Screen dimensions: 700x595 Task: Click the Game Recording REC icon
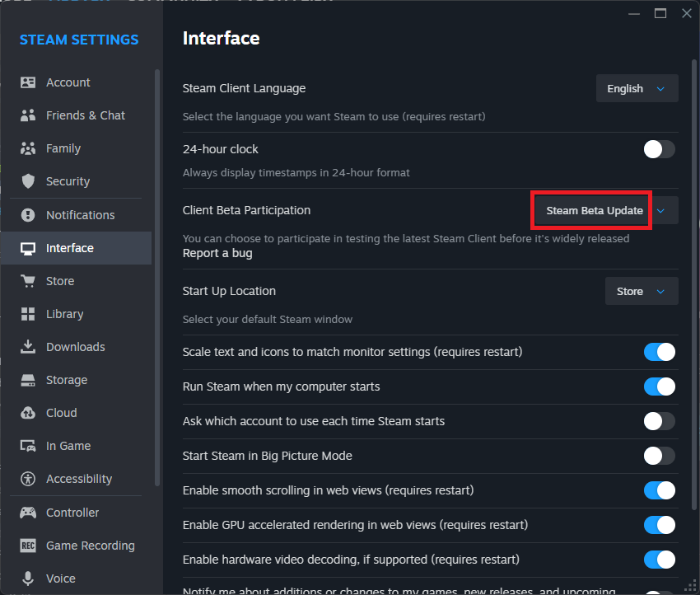(28, 546)
